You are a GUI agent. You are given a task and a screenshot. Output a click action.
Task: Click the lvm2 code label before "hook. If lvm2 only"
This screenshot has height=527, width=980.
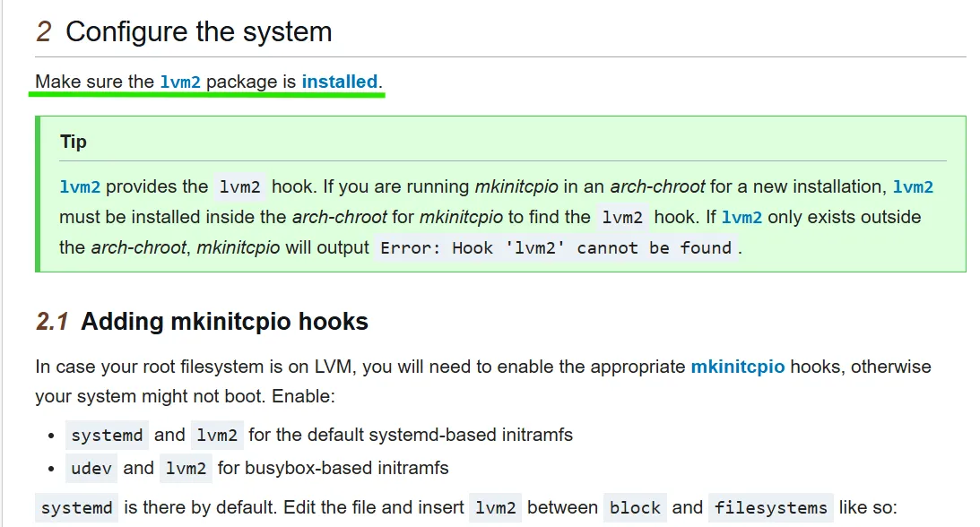coord(622,217)
